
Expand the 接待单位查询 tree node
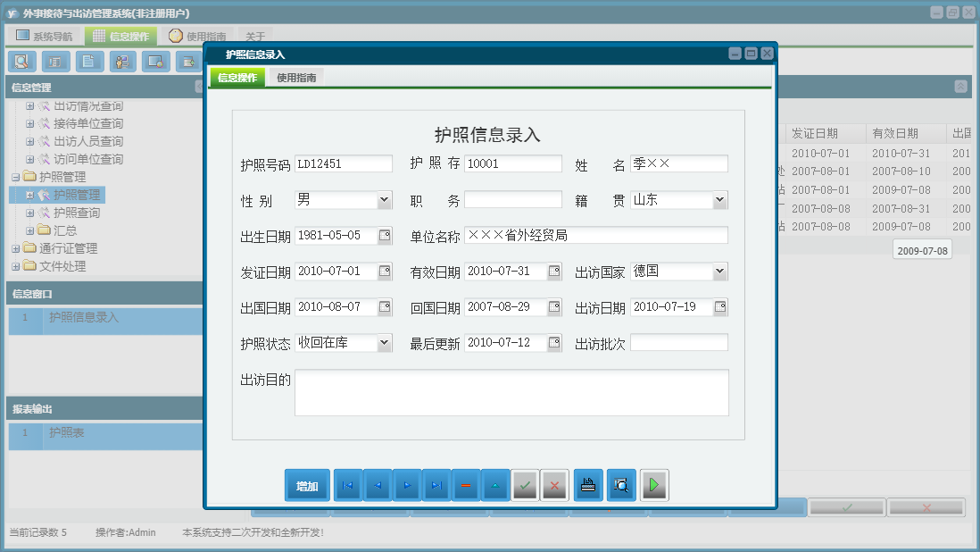pyautogui.click(x=29, y=124)
